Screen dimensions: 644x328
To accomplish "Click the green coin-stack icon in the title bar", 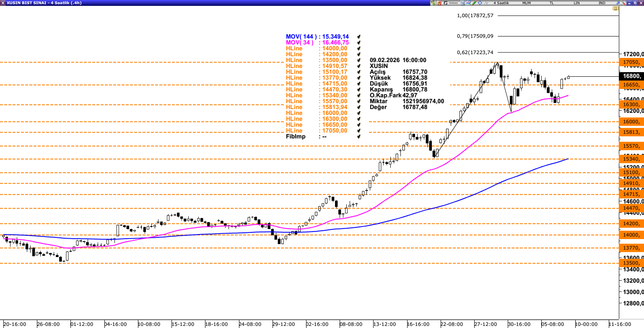I will 433,3.
